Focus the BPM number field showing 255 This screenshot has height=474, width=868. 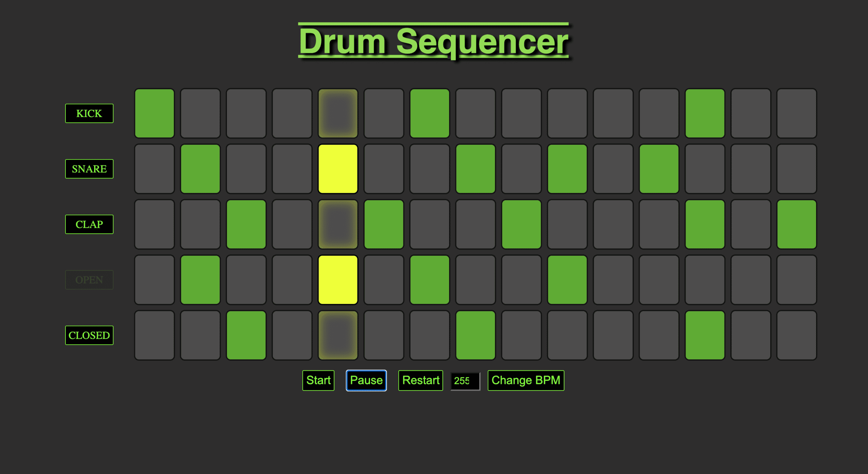click(x=465, y=381)
